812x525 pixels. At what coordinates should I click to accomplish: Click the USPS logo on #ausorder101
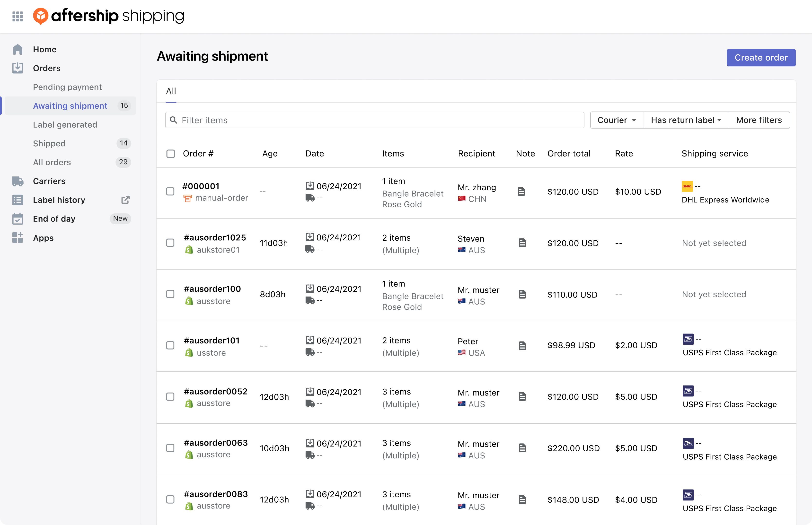[x=688, y=339]
